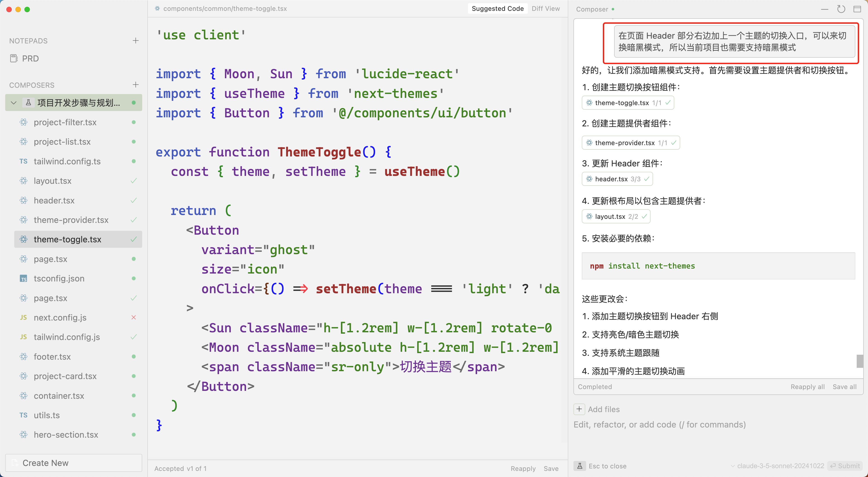Click Reapply below the code editor

(x=523, y=469)
